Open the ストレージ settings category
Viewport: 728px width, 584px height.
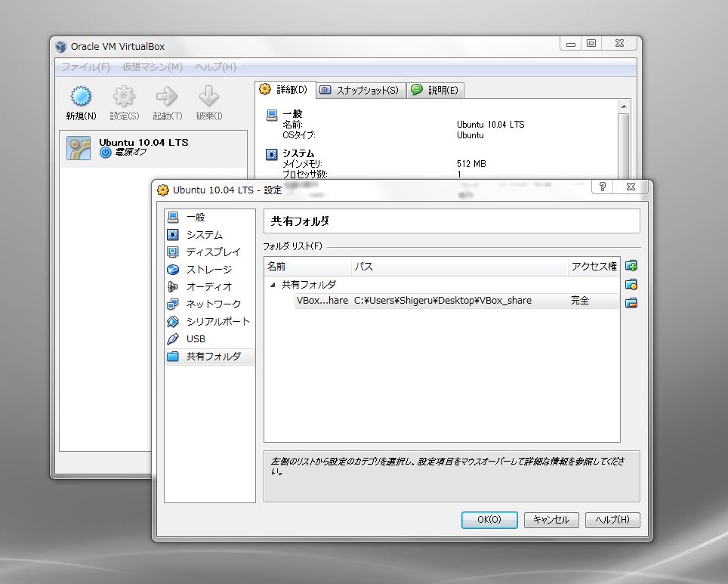[209, 270]
